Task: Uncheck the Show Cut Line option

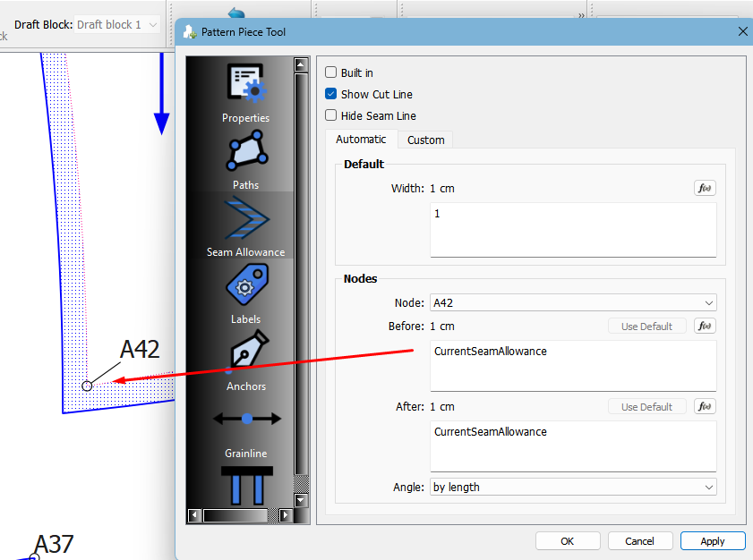Action: click(331, 94)
